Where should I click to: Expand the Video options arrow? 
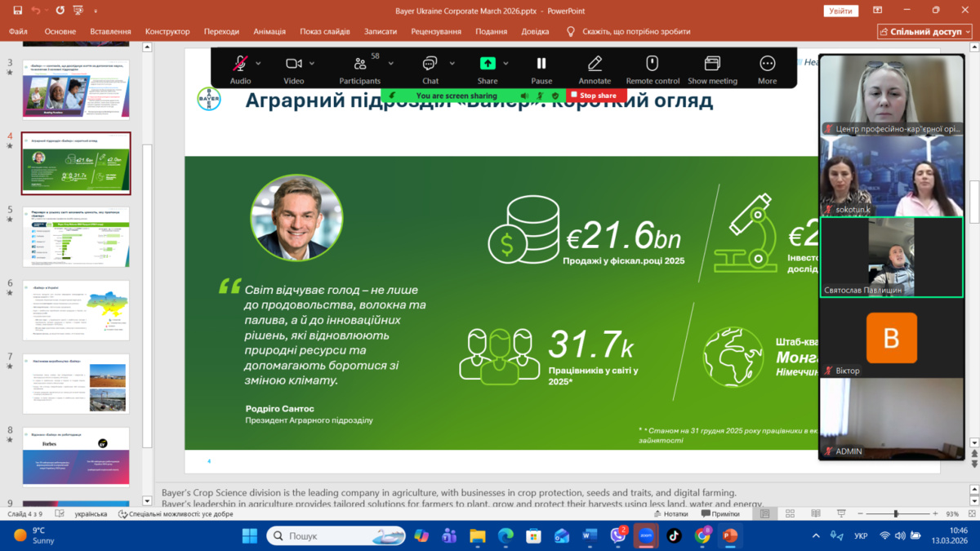[x=314, y=64]
